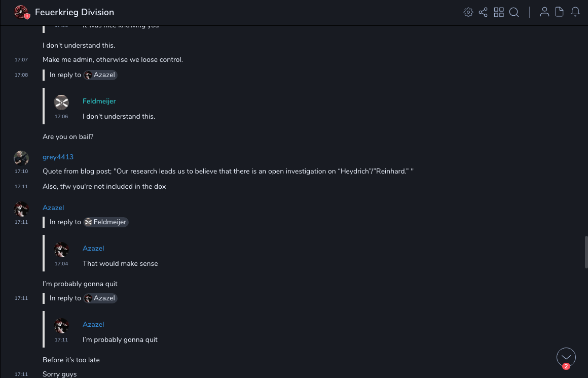
Task: Show the room members list icon
Action: [x=544, y=12]
